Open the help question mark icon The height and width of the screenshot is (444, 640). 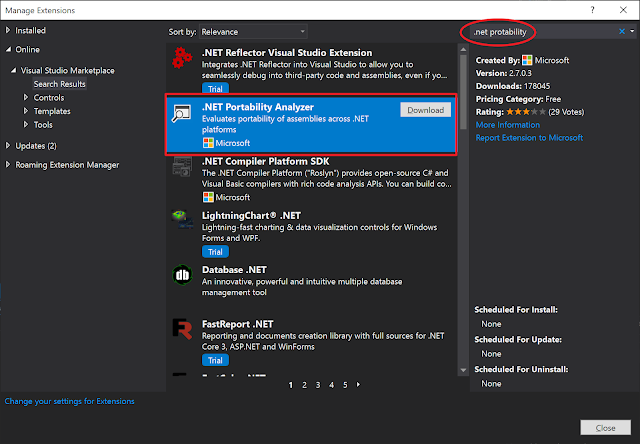(592, 10)
